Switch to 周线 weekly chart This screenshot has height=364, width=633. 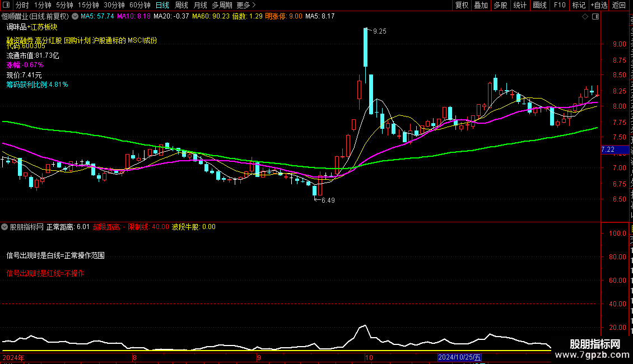[181, 5]
